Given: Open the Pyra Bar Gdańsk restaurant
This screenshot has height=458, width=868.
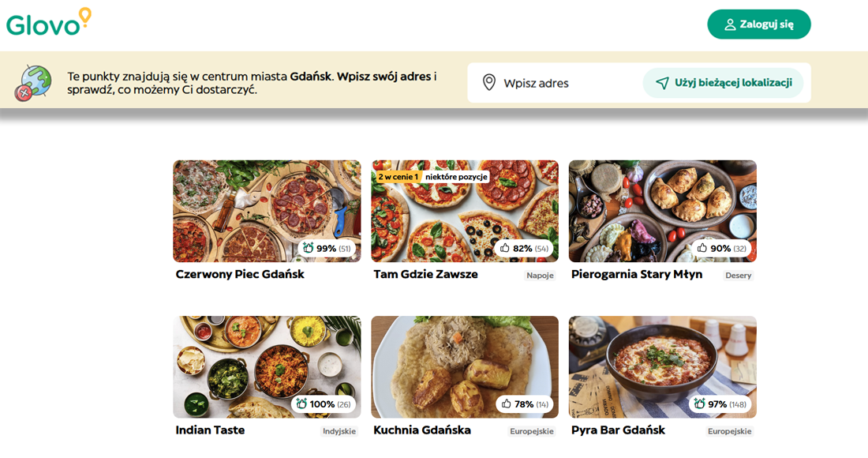Looking at the screenshot, I should click(662, 367).
